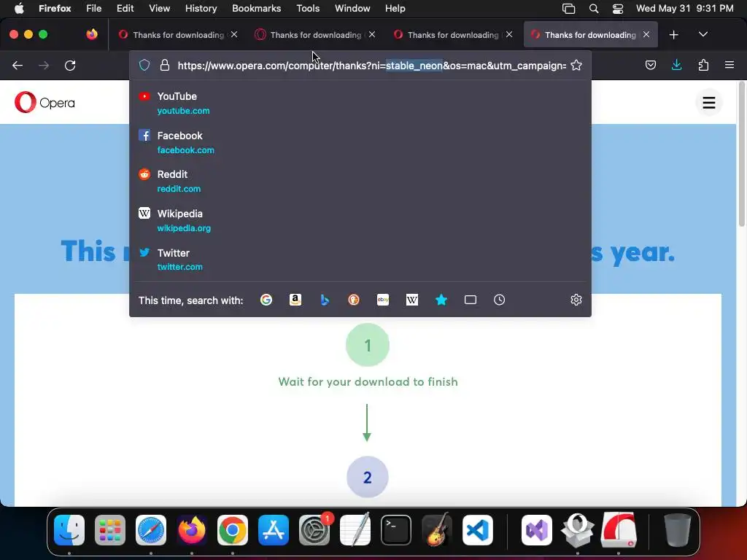Reload the current page
This screenshot has height=560, width=747.
70,65
